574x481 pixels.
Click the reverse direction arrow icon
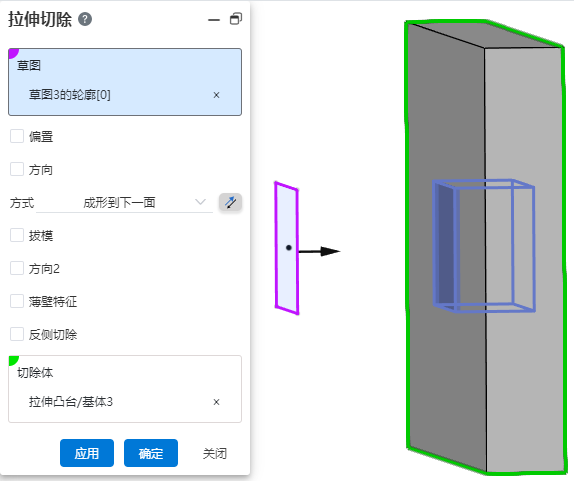tap(230, 202)
